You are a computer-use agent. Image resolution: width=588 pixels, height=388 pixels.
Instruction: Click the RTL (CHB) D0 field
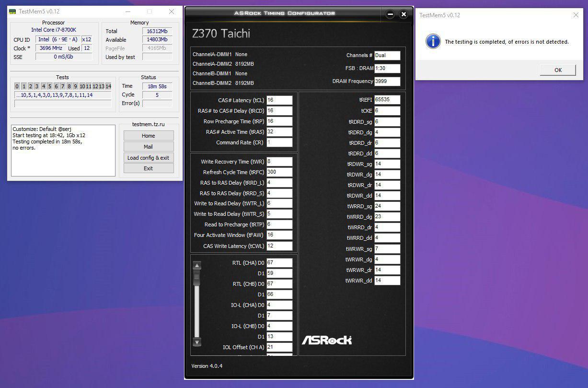279,284
